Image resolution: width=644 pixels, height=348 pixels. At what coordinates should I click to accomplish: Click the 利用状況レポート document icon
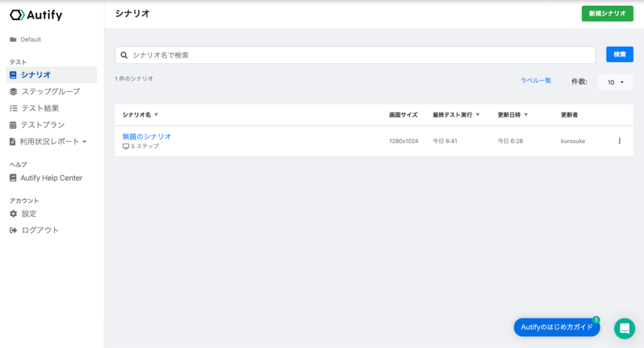click(x=13, y=141)
